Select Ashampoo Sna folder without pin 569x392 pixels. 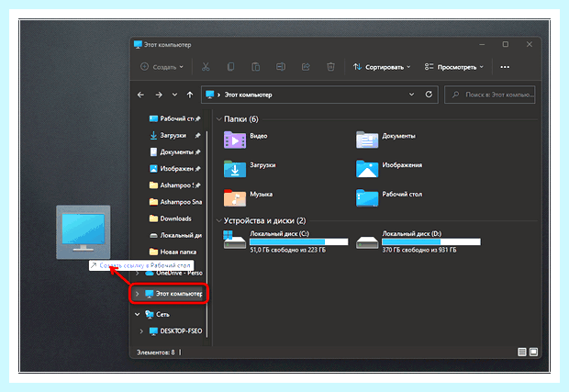pos(175,202)
